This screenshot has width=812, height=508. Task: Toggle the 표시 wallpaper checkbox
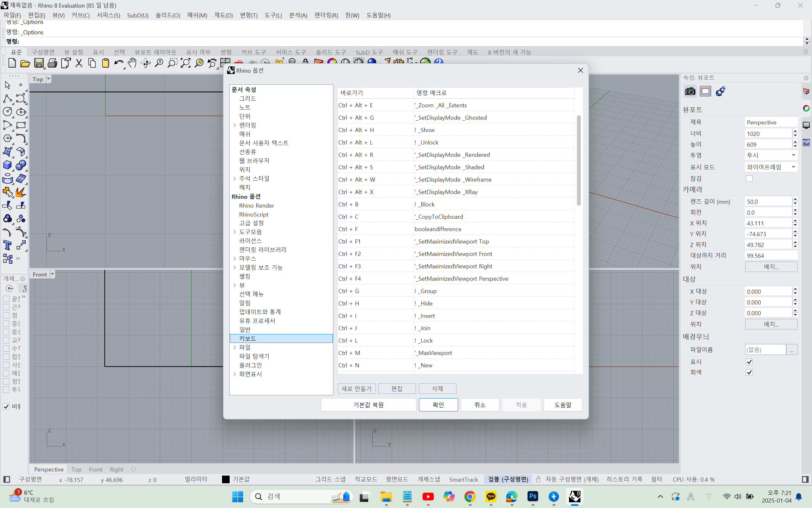coord(749,362)
